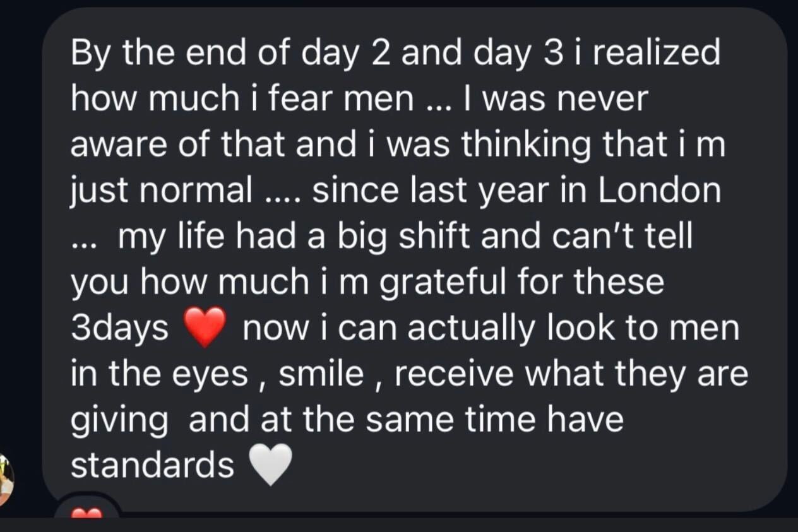Open the red heart reaction below the message
The width and height of the screenshot is (798, 532).
click(86, 512)
